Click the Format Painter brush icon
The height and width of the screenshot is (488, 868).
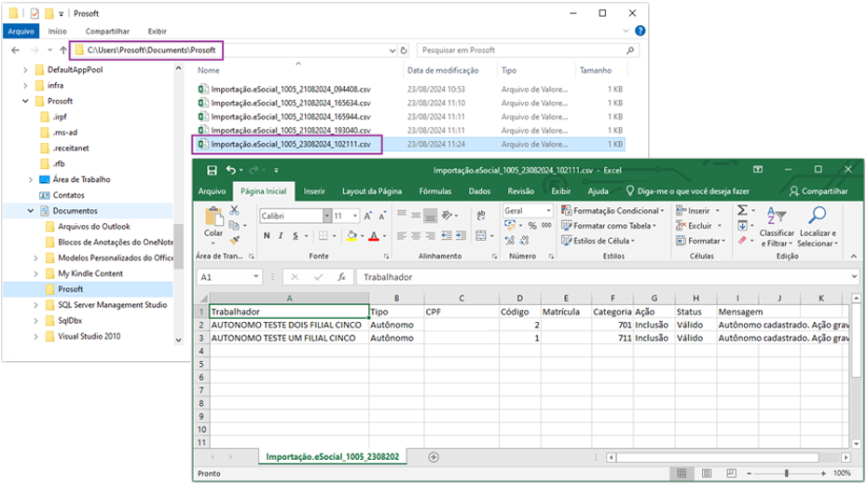pyautogui.click(x=234, y=240)
